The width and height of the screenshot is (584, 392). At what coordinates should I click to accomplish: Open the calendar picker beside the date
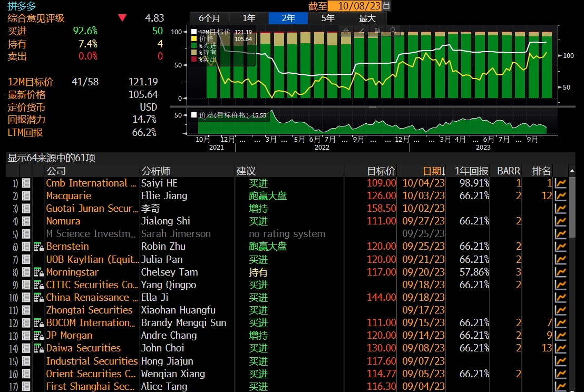[386, 6]
